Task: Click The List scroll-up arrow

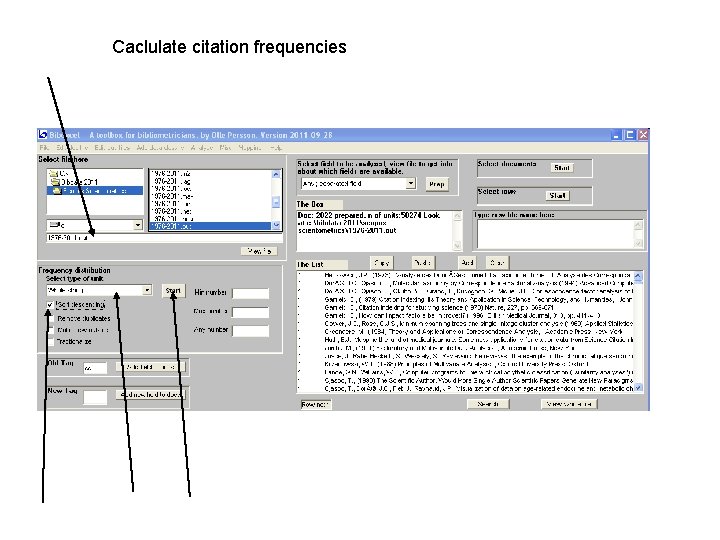Action: pyautogui.click(x=638, y=276)
